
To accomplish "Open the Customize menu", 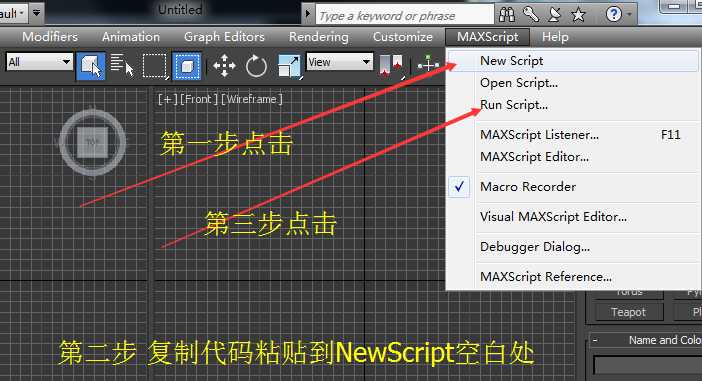I will point(403,37).
